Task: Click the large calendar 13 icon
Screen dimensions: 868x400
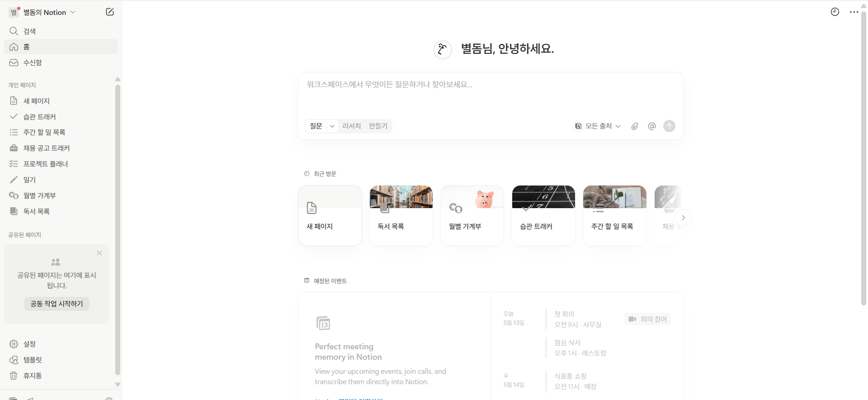Action: pyautogui.click(x=323, y=323)
